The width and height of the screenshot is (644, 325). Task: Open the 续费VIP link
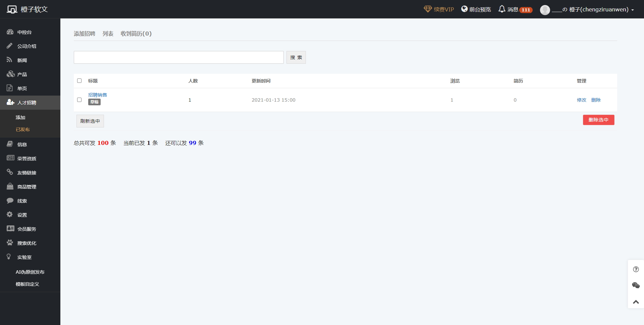(x=439, y=9)
